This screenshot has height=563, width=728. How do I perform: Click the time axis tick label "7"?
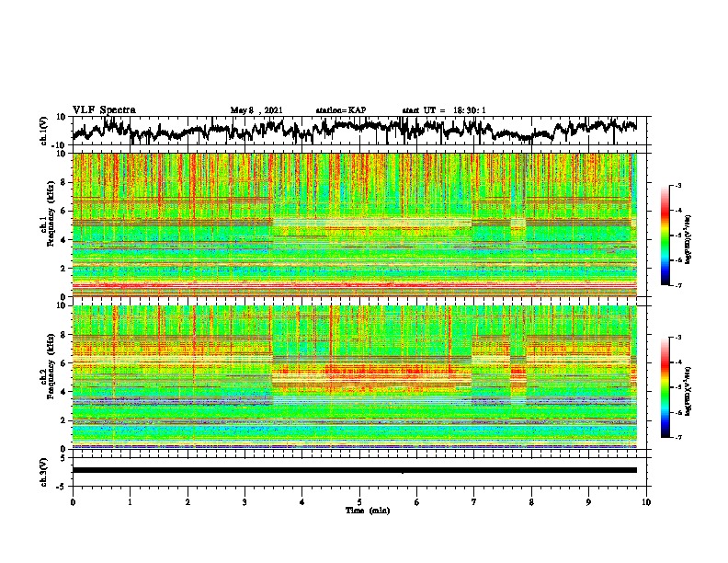474,502
